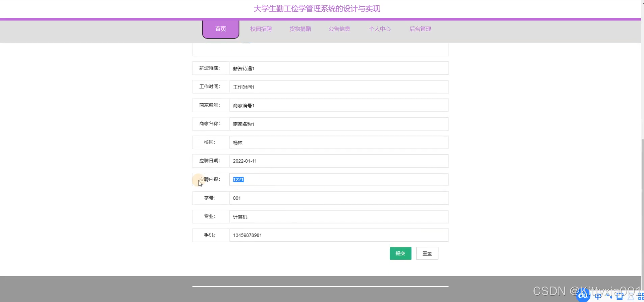Click the 薪资待遇 salary field
The image size is (644, 302).
(x=339, y=68)
